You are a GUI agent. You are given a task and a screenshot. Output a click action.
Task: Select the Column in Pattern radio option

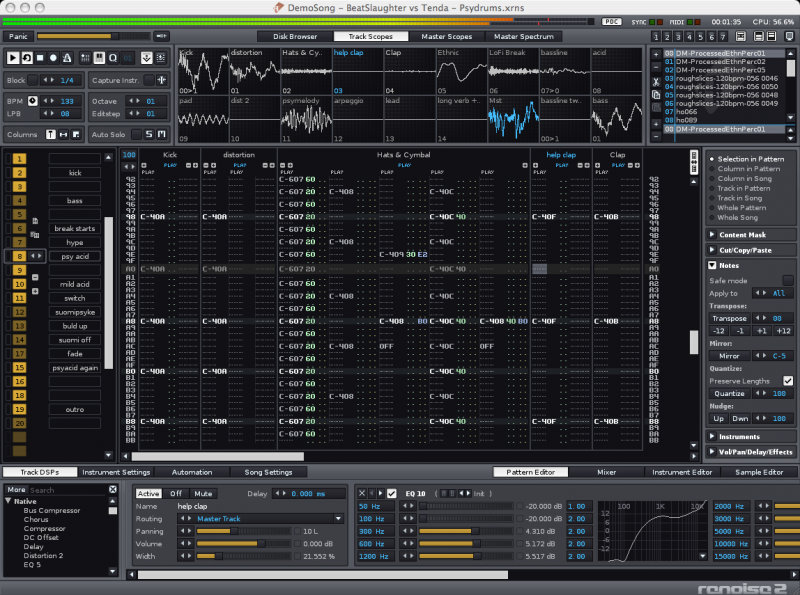[x=745, y=169]
